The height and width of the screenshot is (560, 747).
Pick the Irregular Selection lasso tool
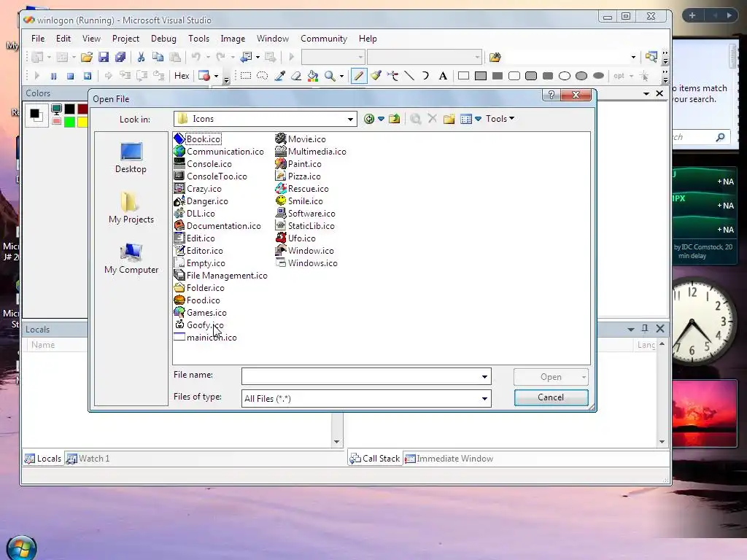coord(263,76)
